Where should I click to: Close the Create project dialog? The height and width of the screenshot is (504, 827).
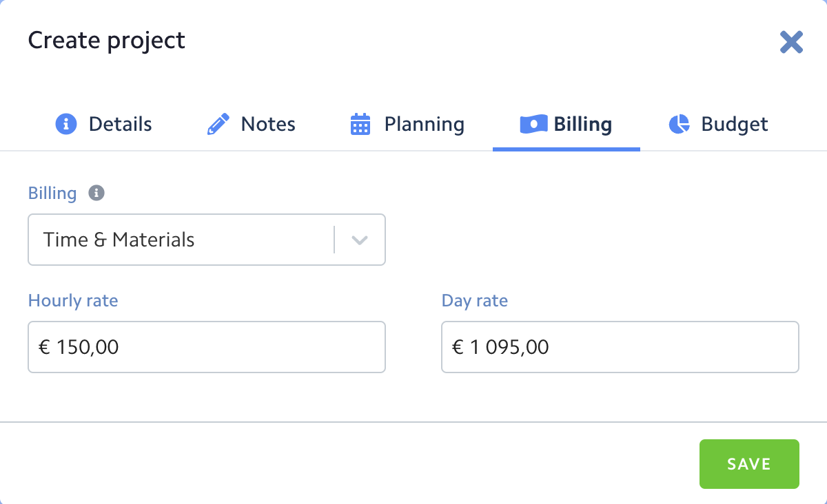tap(791, 42)
